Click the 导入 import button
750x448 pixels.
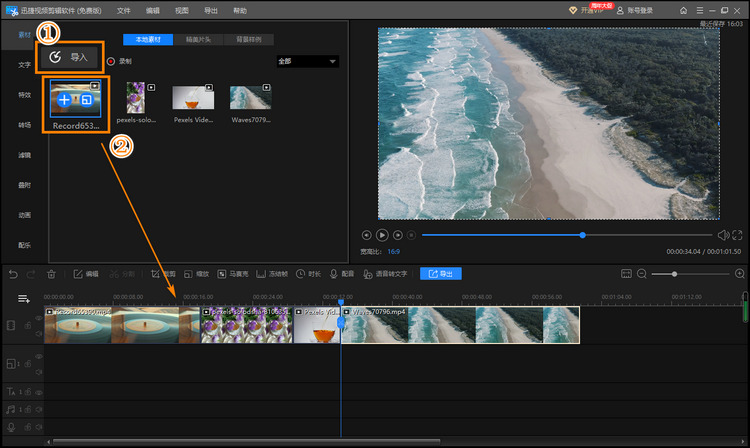tap(69, 57)
